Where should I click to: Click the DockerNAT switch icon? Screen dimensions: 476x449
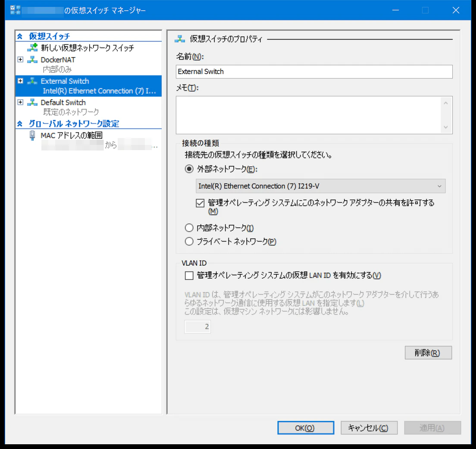point(31,60)
